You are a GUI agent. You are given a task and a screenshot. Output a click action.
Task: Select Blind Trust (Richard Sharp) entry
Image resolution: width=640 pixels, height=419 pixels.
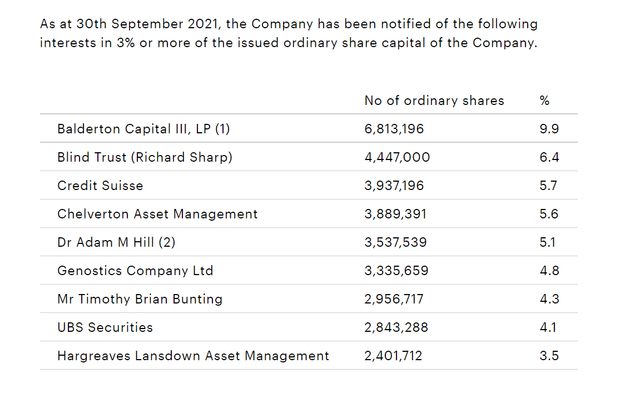click(144, 157)
